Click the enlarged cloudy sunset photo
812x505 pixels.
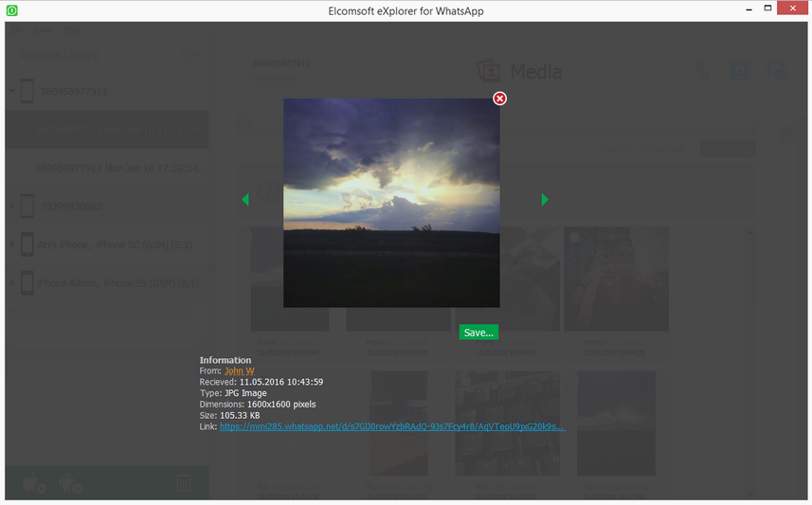click(x=391, y=203)
